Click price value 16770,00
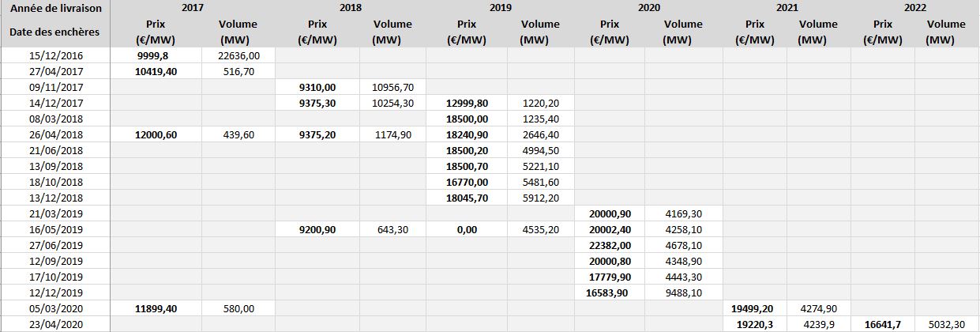The image size is (980, 332). click(x=467, y=182)
